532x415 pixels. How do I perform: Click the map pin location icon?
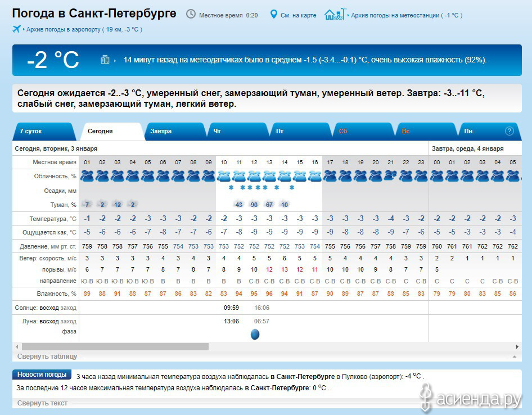click(x=273, y=15)
